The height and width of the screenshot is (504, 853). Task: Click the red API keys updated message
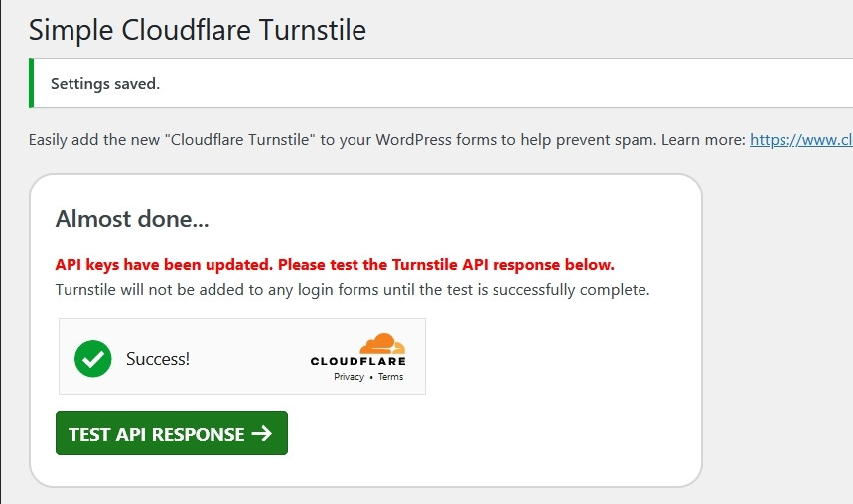(x=335, y=265)
